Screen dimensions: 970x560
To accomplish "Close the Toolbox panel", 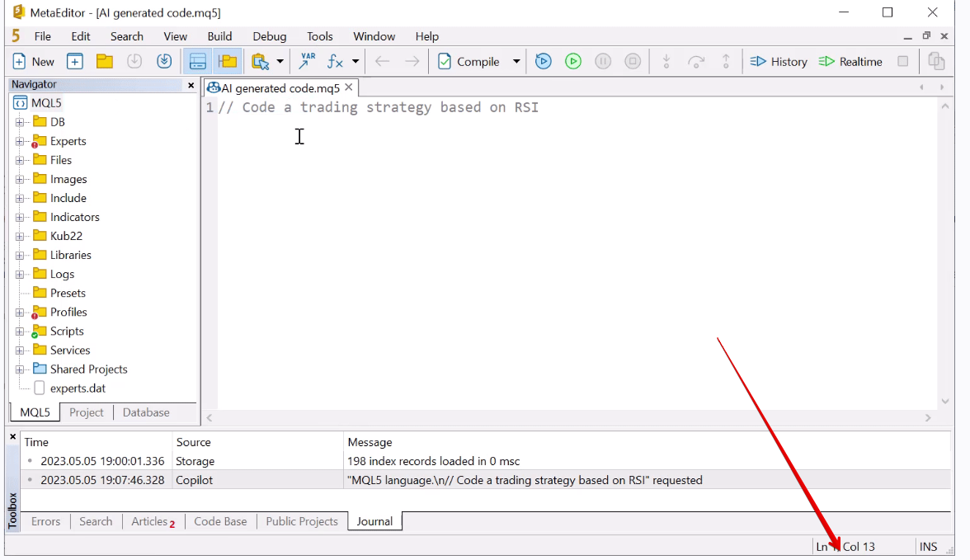I will click(x=12, y=436).
